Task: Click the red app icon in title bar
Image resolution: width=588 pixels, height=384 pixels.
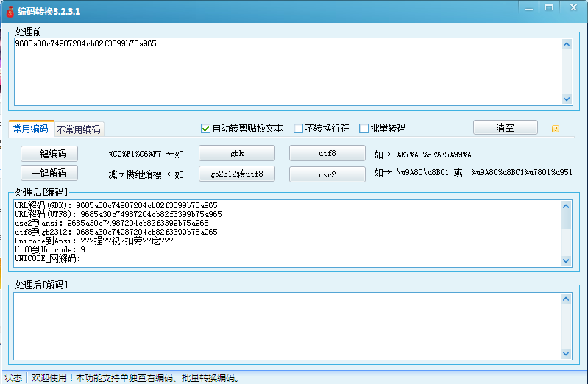Action: click(10, 12)
